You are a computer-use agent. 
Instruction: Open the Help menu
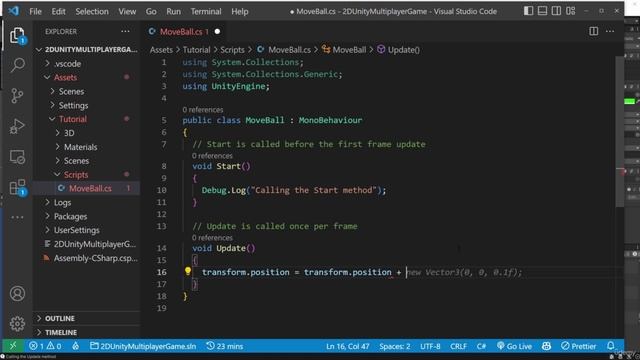pos(240,11)
